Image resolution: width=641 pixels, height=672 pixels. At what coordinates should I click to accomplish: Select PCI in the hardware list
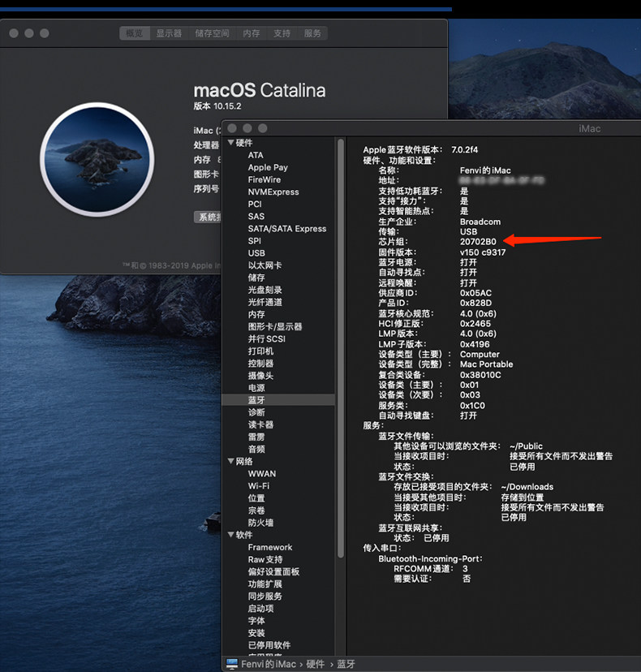pyautogui.click(x=255, y=204)
